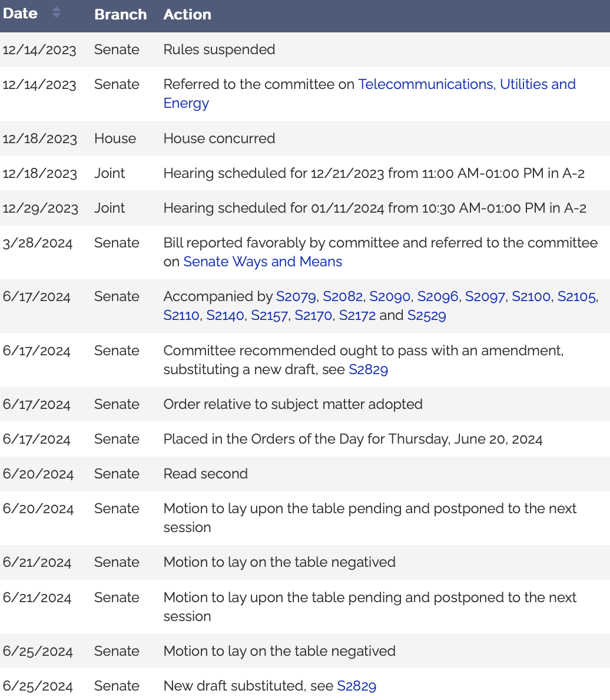Click the S2157 bill link
610x700 pixels.
click(269, 315)
